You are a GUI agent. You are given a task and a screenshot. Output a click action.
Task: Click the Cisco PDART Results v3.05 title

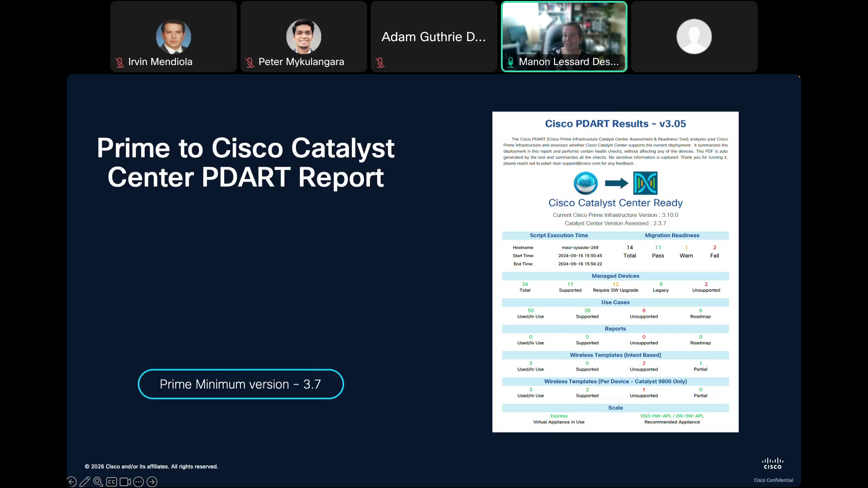click(x=615, y=124)
